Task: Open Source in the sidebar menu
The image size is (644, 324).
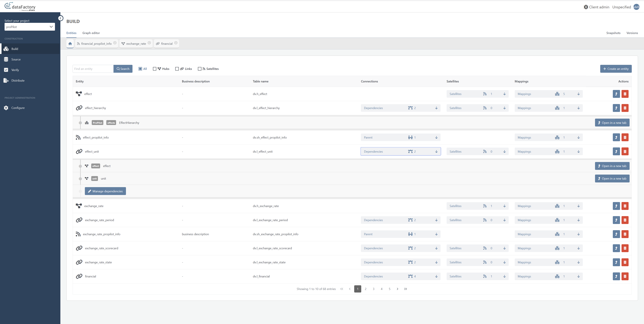Action: point(16,59)
